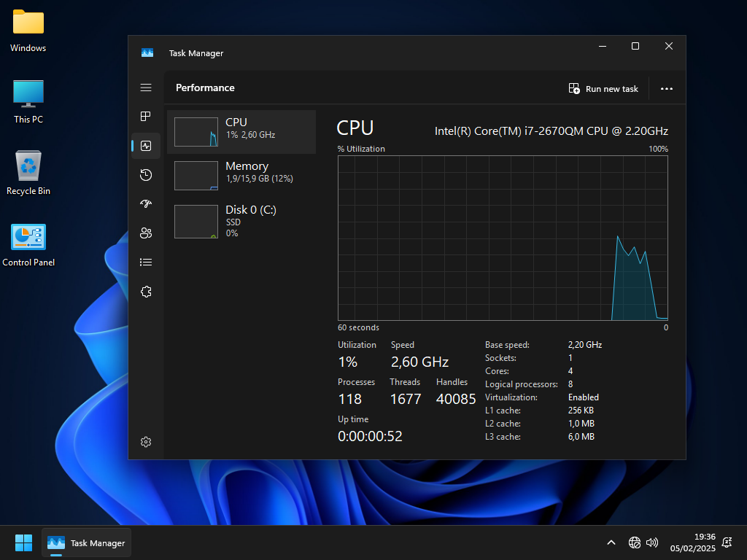Image resolution: width=747 pixels, height=560 pixels.
Task: Select the CPU resource entry
Action: click(x=241, y=132)
